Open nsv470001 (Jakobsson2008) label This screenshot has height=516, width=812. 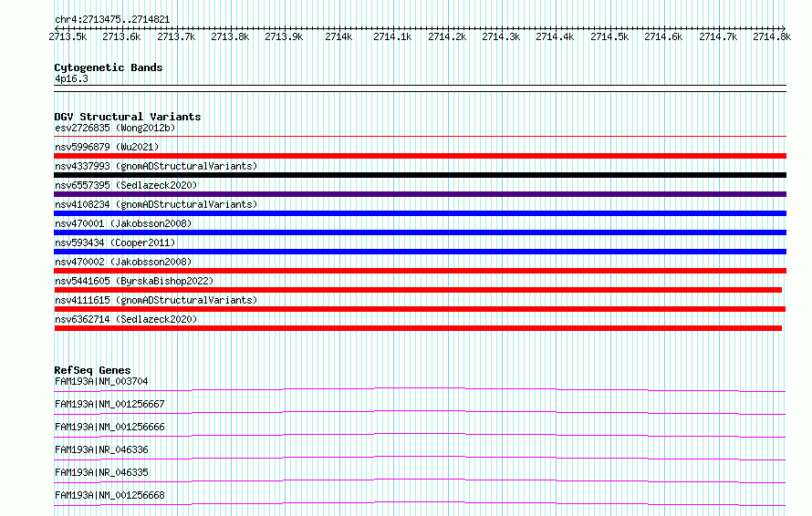(x=123, y=223)
